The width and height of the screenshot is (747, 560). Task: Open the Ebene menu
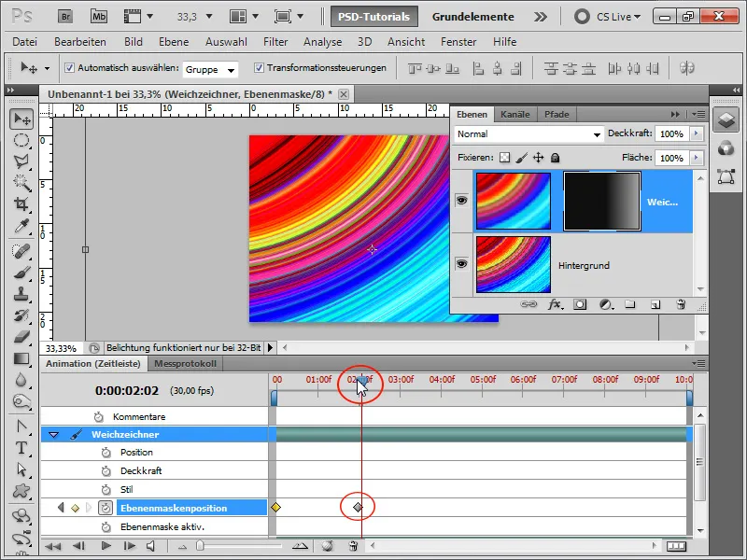point(174,42)
